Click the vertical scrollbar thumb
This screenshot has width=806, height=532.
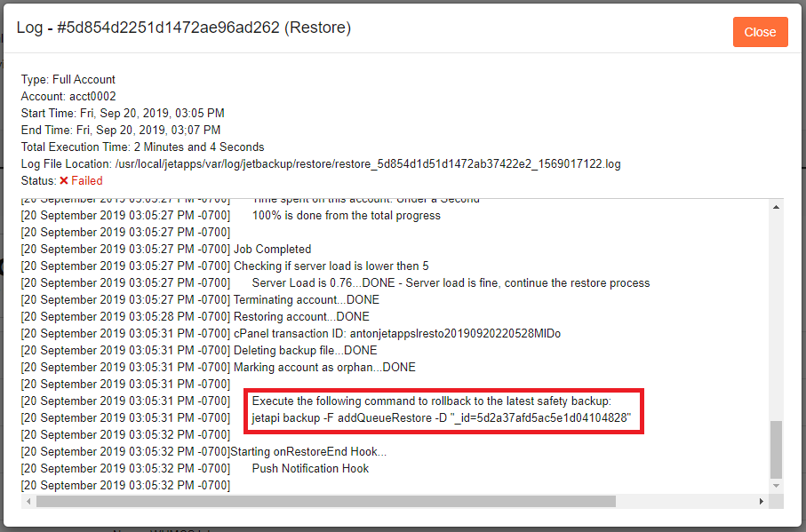pyautogui.click(x=776, y=449)
